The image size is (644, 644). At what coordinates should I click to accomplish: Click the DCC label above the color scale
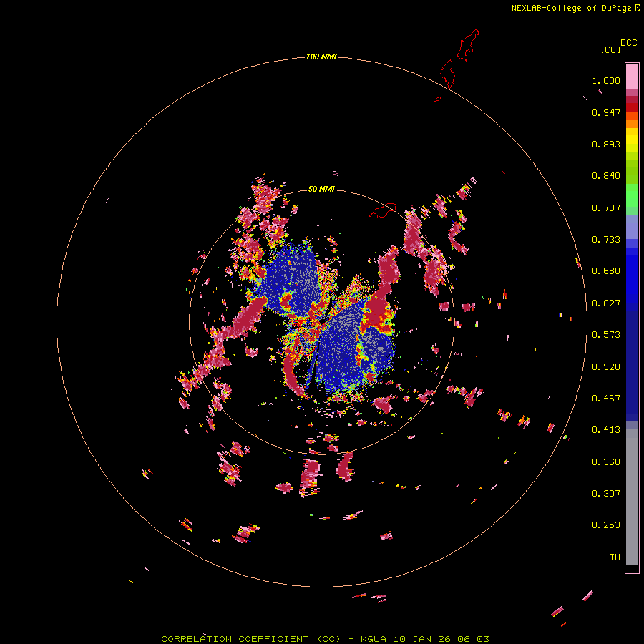click(x=629, y=43)
